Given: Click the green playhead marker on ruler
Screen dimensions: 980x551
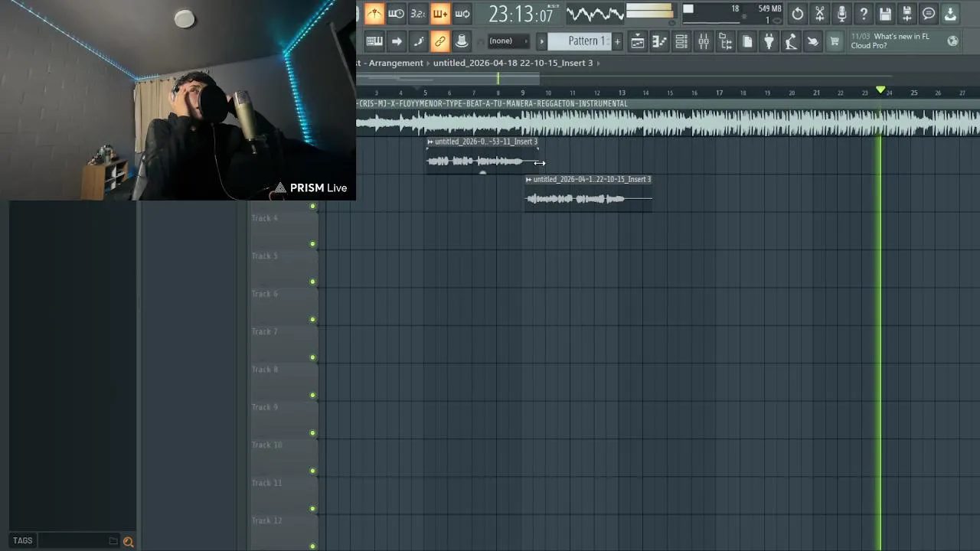Looking at the screenshot, I should point(880,90).
